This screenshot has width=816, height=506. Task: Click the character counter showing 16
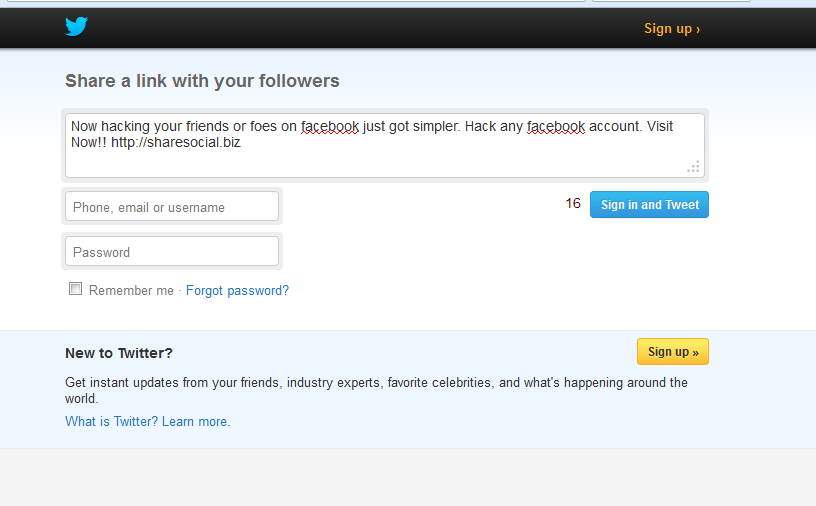(573, 204)
